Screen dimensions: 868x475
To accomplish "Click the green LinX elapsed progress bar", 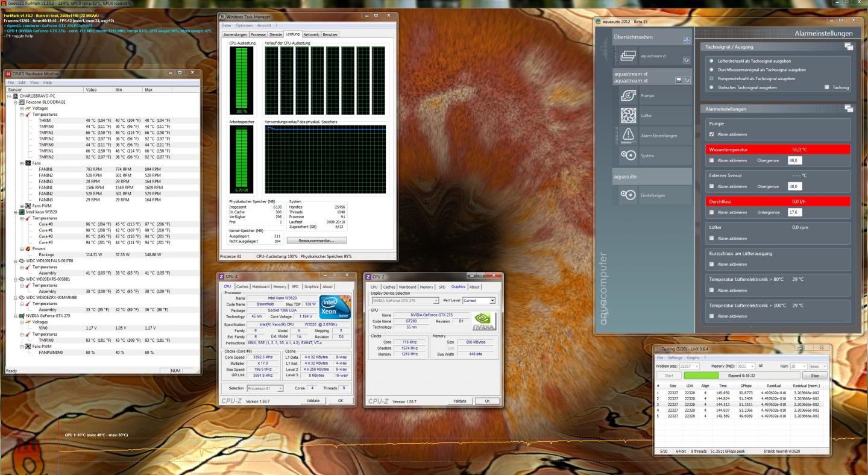I will (x=701, y=375).
